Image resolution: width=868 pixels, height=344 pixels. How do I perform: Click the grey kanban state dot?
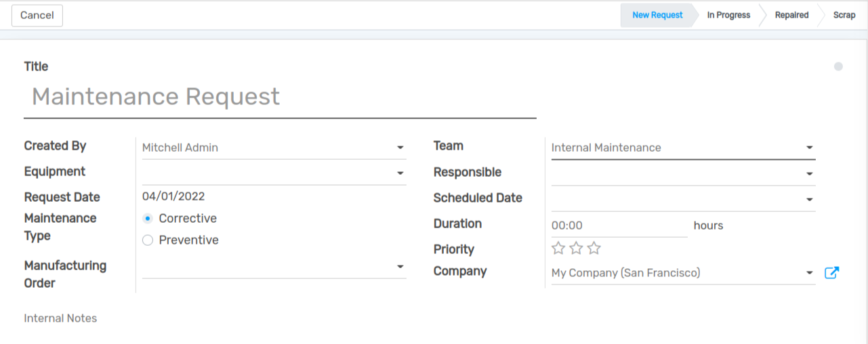point(838,66)
